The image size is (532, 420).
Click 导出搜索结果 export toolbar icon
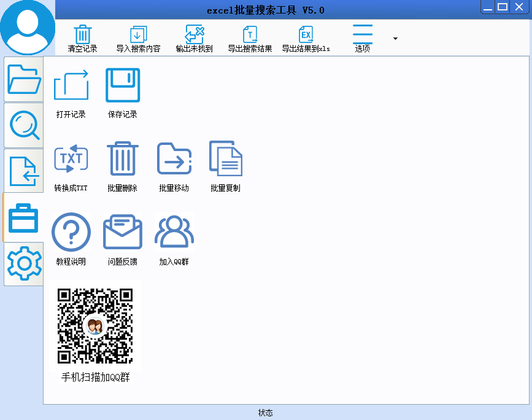coord(250,34)
